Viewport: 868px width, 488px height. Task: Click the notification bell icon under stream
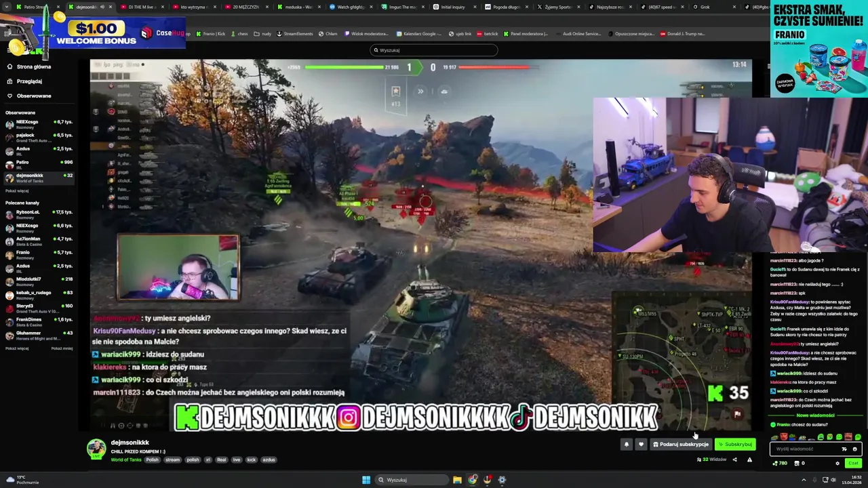[x=627, y=445]
